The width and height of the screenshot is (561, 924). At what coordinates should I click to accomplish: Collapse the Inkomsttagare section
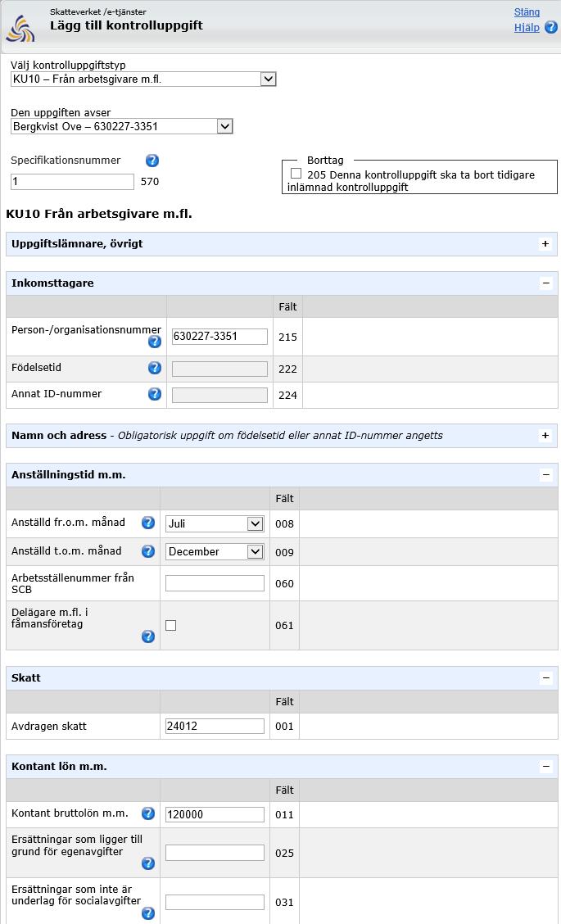tap(545, 283)
